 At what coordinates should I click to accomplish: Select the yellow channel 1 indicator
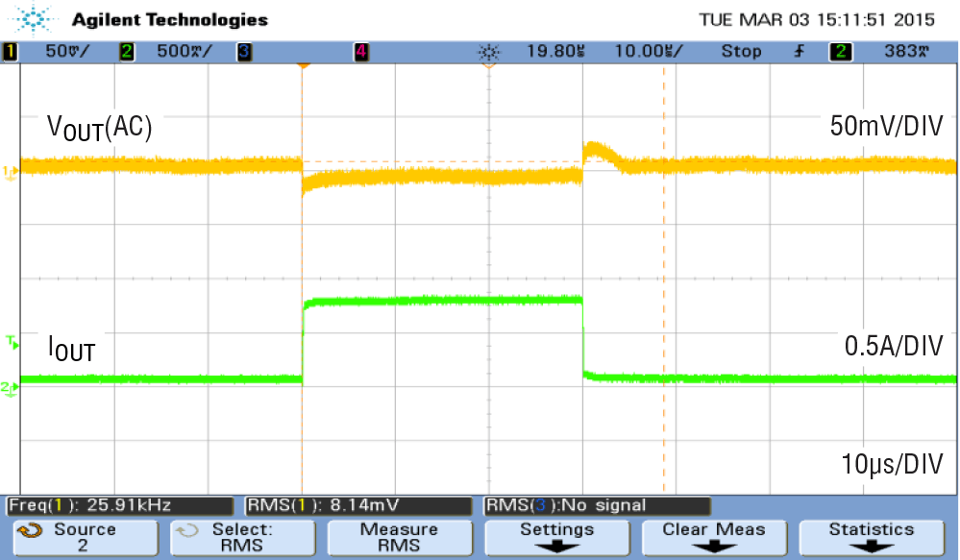[10, 52]
